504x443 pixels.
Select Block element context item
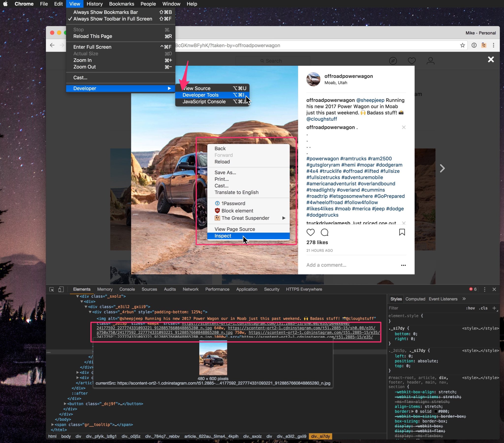(x=248, y=211)
